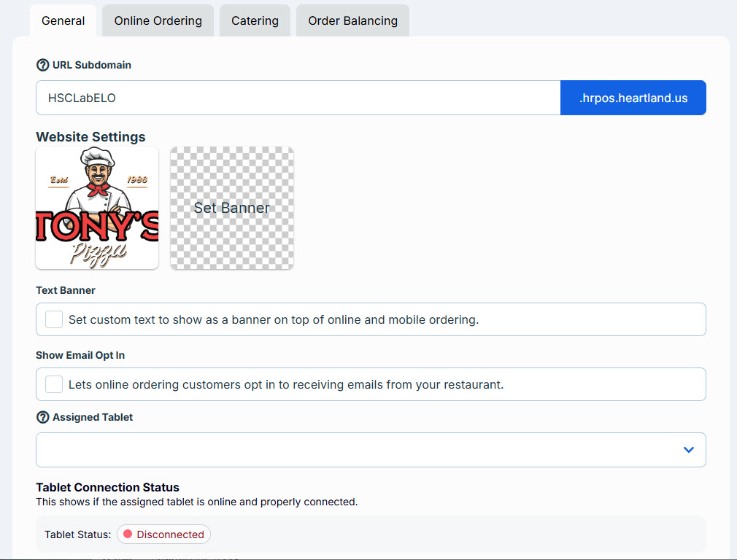Click the Tony's Pizza logo image
This screenshot has height=560, width=737.
97,208
